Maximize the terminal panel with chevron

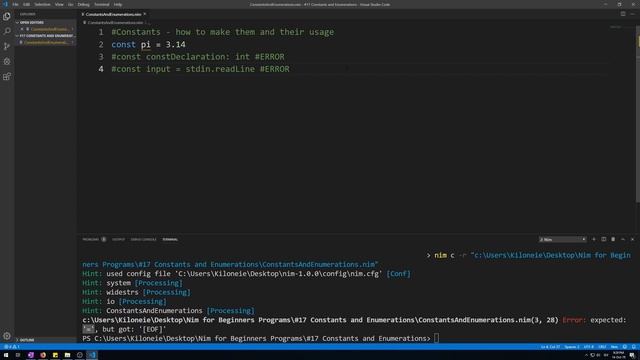pyautogui.click(x=623, y=239)
